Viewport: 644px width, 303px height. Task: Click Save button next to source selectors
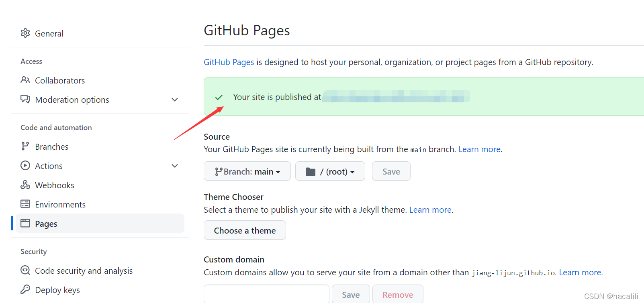pos(391,171)
